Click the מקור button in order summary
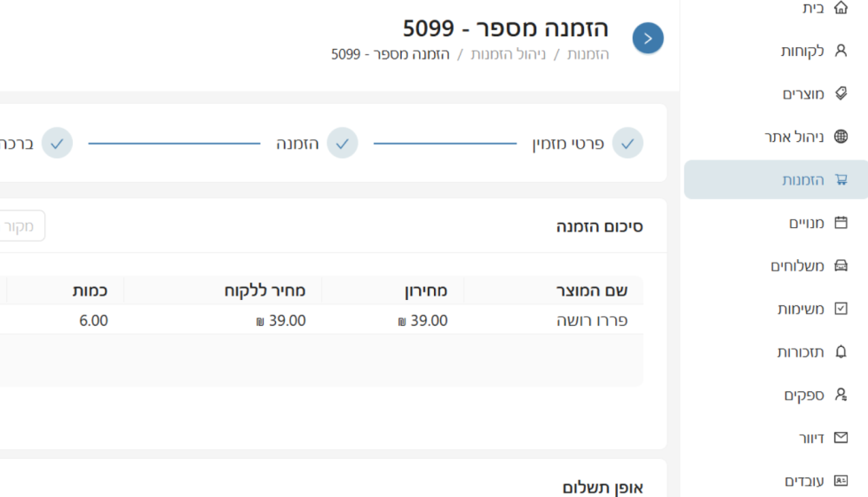This screenshot has width=868, height=497. point(22,226)
